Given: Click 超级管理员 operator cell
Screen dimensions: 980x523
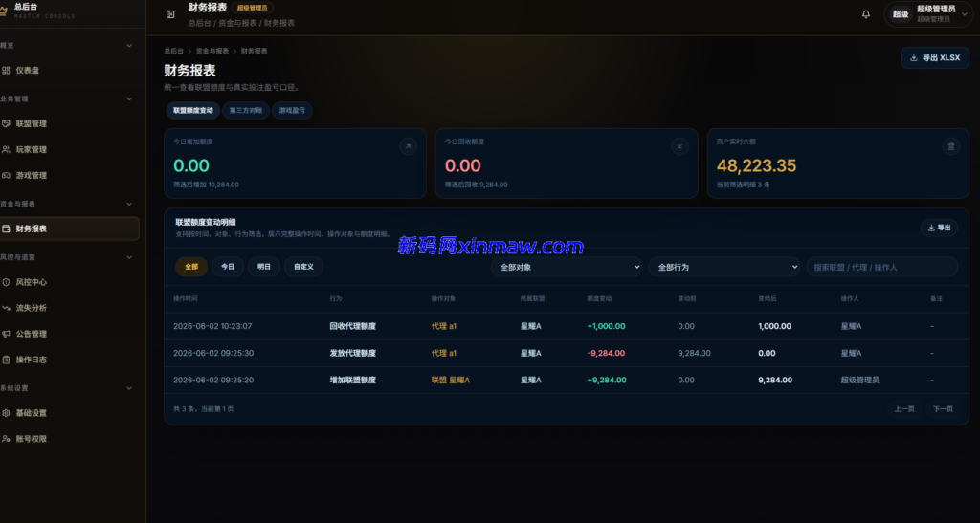Looking at the screenshot, I should 860,381.
